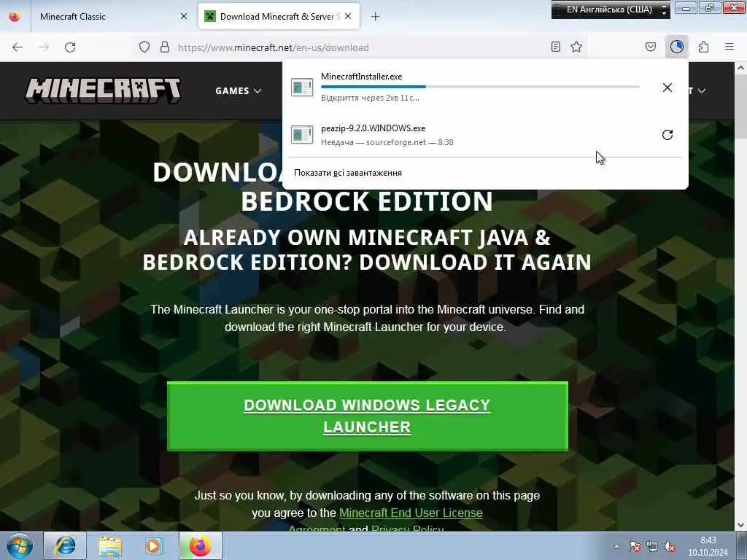This screenshot has width=747, height=560.
Task: Click Download Windows Legacy Launcher button
Action: point(368,416)
